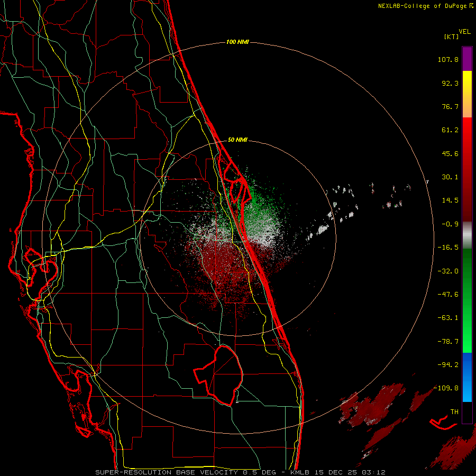Select the 61.2 scale value
The width and height of the screenshot is (476, 476).
(x=450, y=130)
